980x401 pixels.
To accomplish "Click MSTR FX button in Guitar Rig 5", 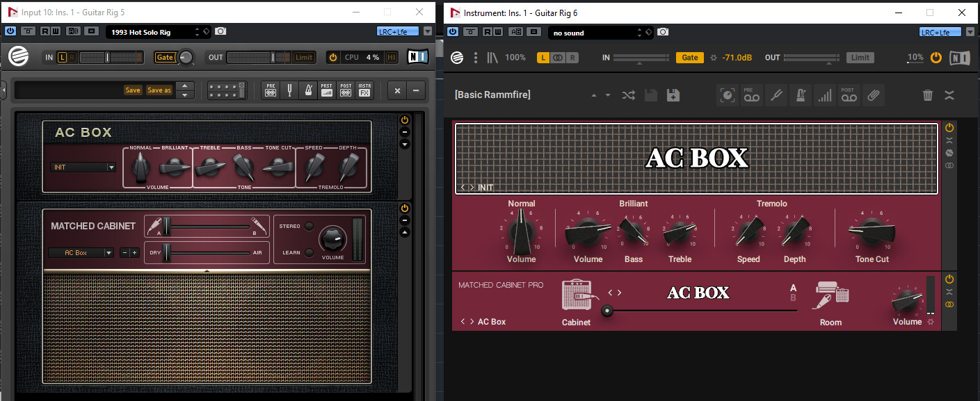I will pos(364,90).
